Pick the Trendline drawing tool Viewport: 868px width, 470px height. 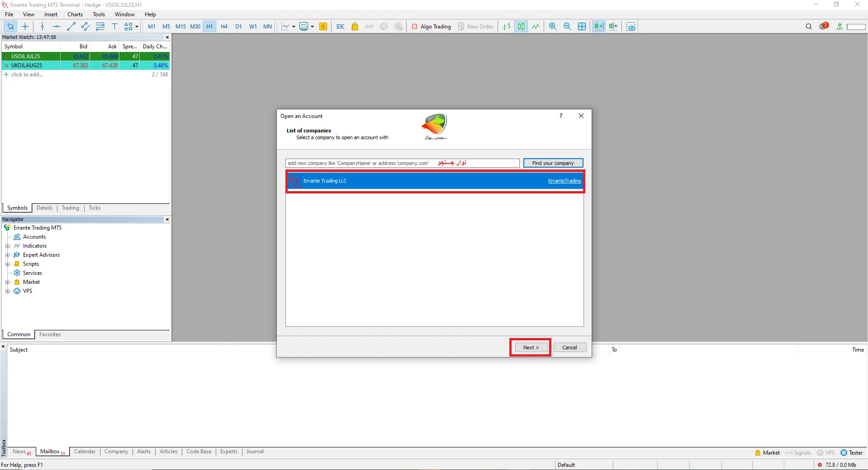point(71,27)
